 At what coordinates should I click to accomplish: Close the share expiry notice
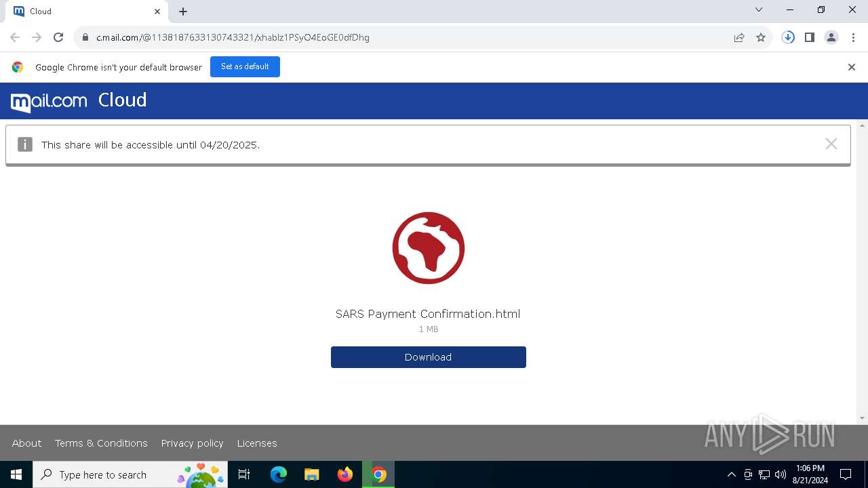tap(831, 144)
